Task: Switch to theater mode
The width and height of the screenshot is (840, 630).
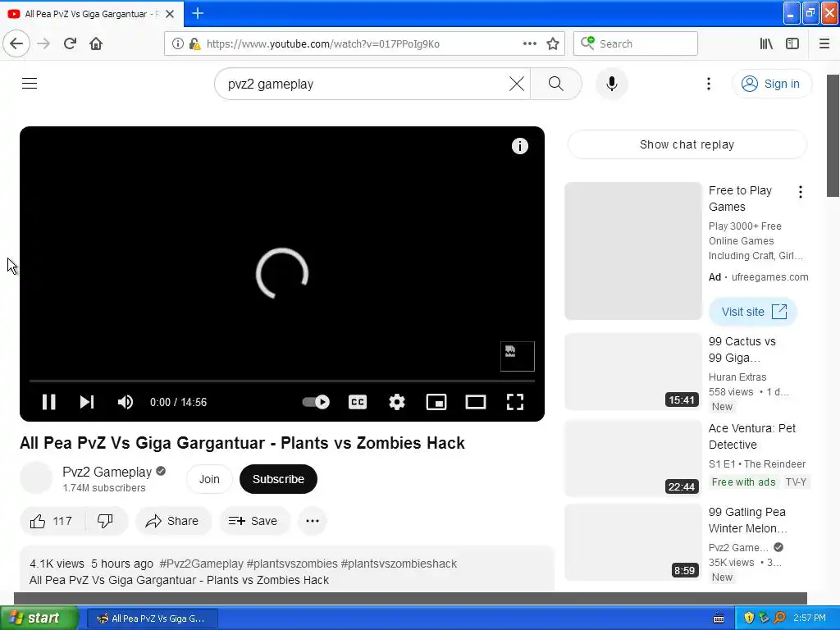Action: (x=475, y=402)
